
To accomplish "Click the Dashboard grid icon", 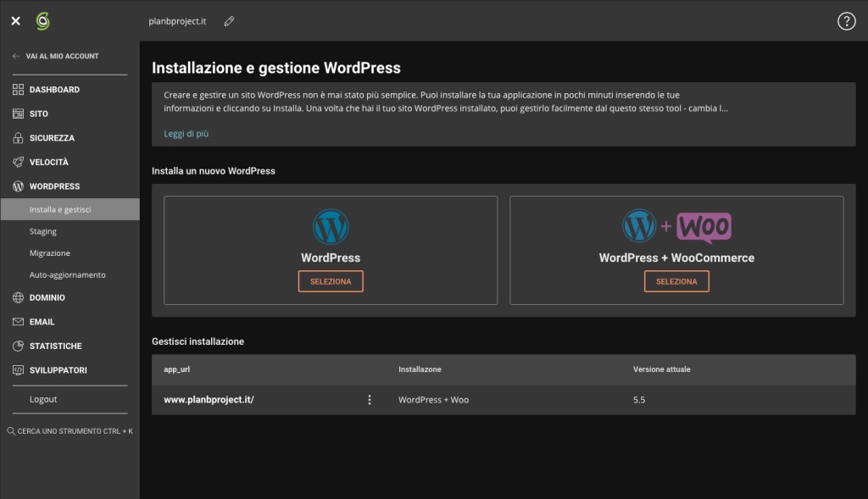I will pyautogui.click(x=19, y=90).
